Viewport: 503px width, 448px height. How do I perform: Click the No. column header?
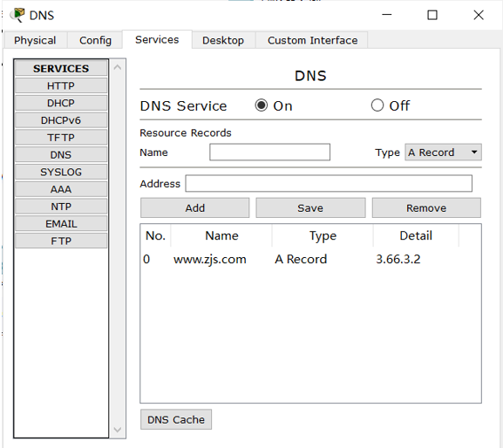point(155,235)
